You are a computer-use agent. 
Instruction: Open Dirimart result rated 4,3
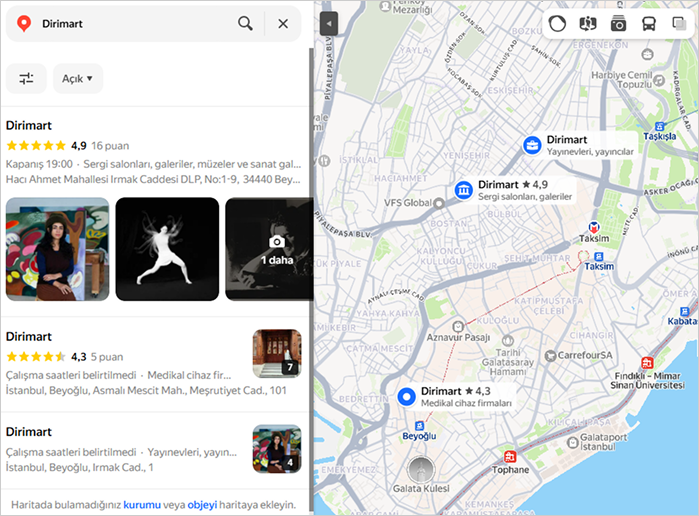point(29,337)
